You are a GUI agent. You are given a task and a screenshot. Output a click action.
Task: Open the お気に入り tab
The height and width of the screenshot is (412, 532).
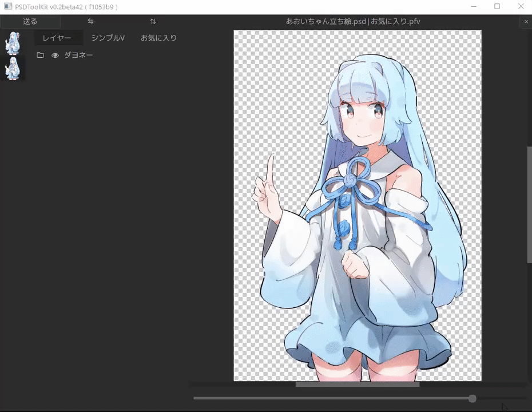158,37
